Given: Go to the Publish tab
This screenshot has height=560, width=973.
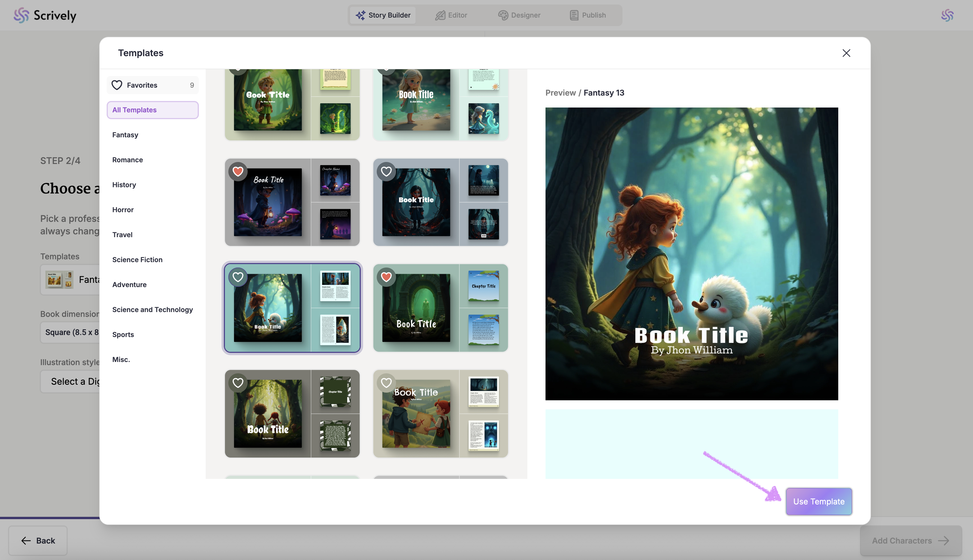Looking at the screenshot, I should pyautogui.click(x=588, y=15).
